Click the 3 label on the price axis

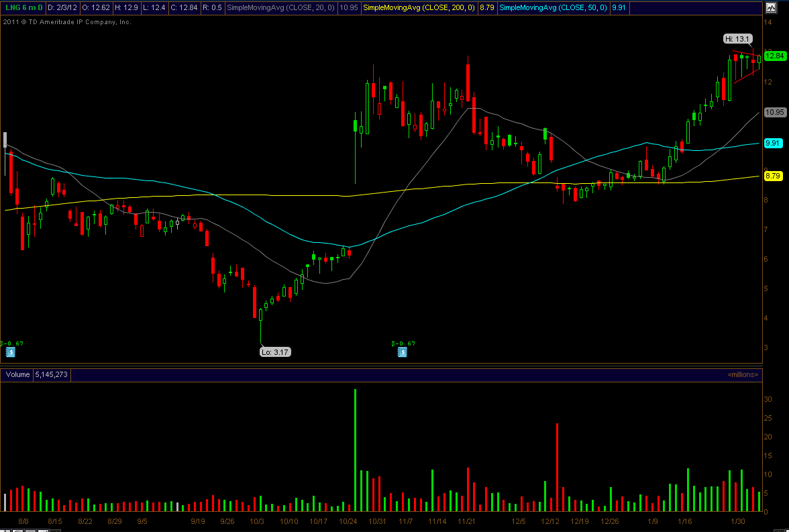tap(766, 348)
